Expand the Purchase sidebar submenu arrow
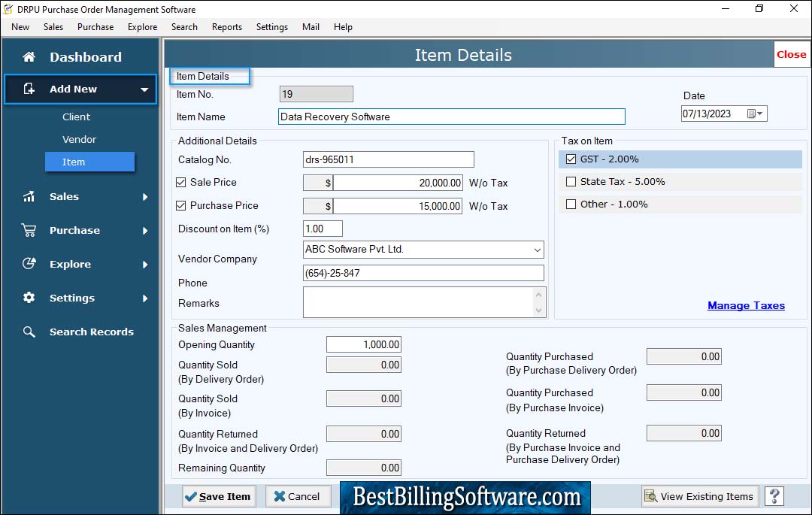This screenshot has height=515, width=812. click(x=145, y=230)
